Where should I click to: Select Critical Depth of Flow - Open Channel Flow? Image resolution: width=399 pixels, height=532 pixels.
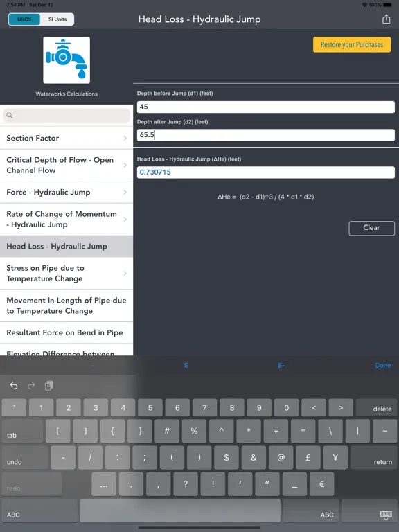tap(66, 166)
